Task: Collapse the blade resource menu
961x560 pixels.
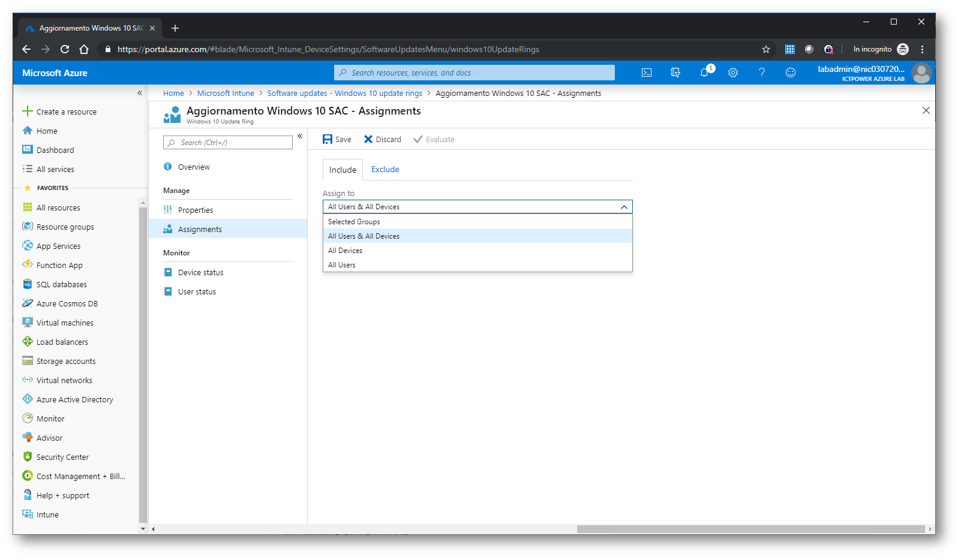Action: tap(300, 136)
